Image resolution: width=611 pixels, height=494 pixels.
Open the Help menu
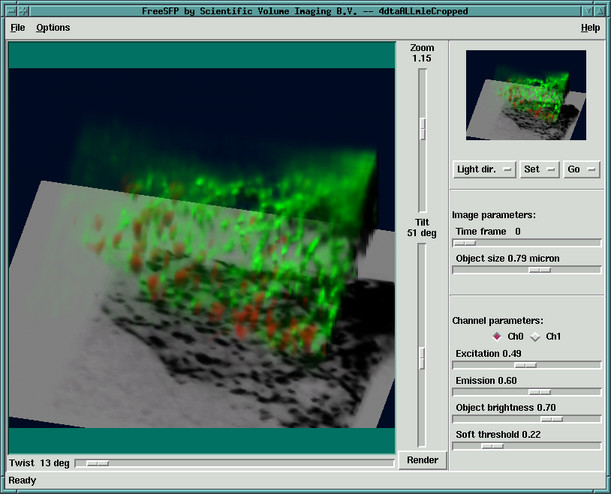pyautogui.click(x=590, y=28)
